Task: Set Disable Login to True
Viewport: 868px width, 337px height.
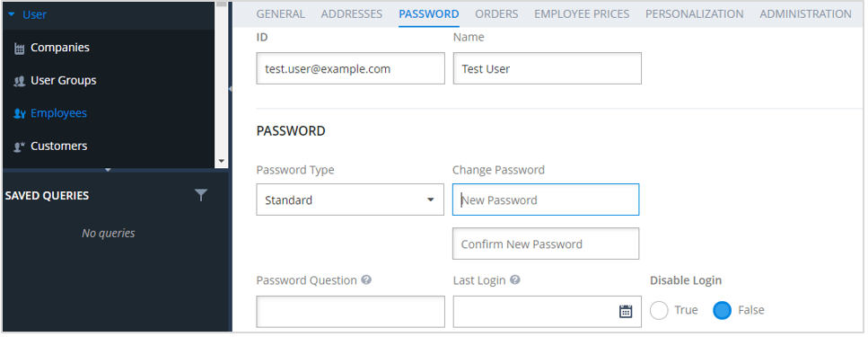Action: coord(660,310)
